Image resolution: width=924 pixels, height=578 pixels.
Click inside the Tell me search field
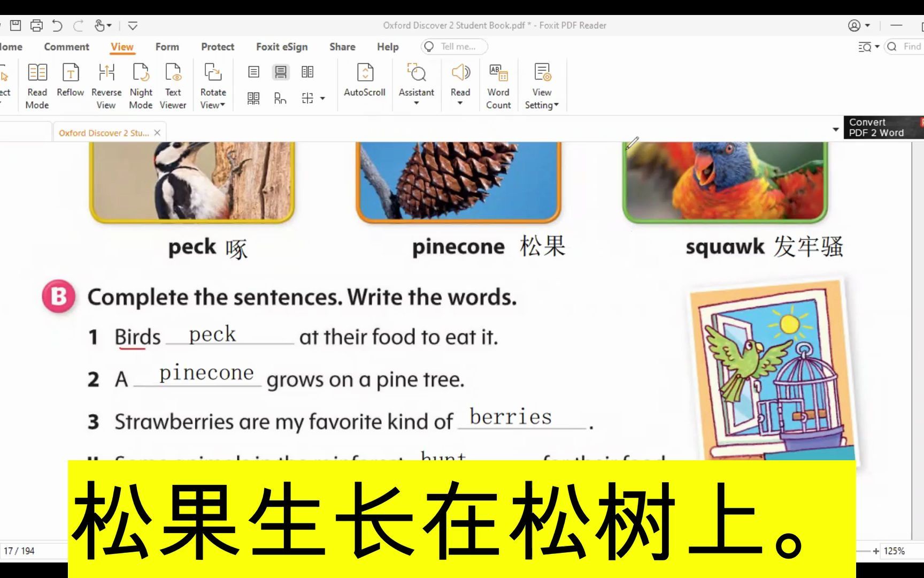pyautogui.click(x=455, y=47)
